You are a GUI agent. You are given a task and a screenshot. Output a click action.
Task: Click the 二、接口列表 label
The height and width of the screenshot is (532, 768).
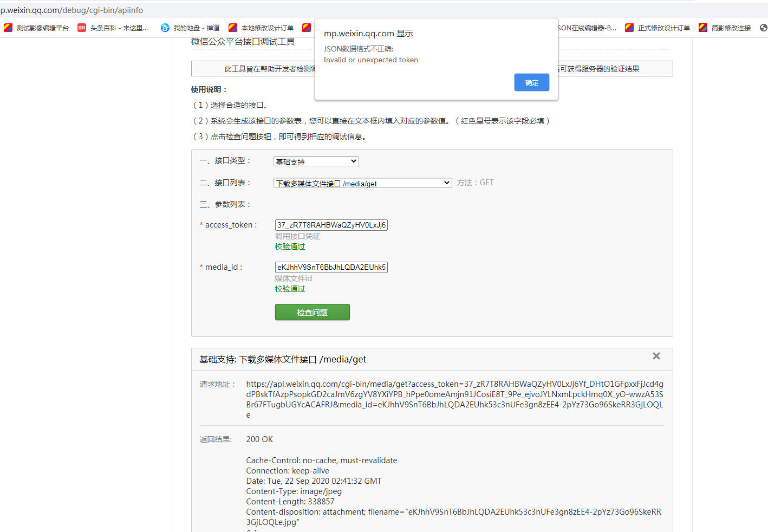coord(225,183)
